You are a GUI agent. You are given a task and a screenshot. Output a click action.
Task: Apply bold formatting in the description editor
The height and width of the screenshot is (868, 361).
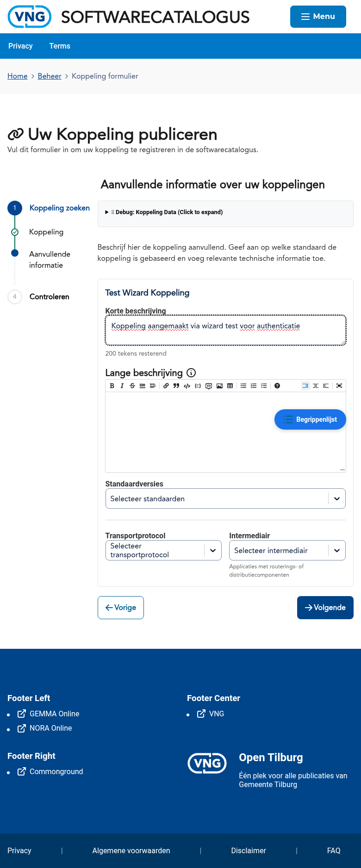click(112, 386)
